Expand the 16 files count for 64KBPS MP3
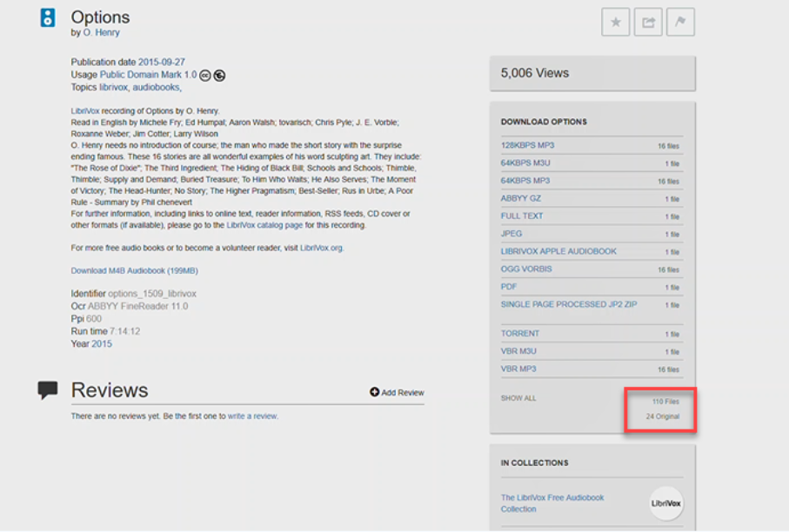789x532 pixels. click(x=668, y=181)
